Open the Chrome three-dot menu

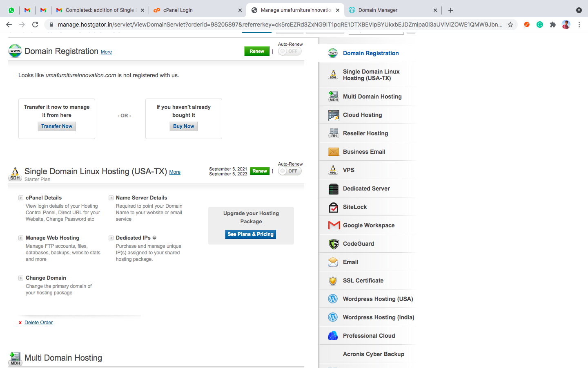[x=579, y=25]
